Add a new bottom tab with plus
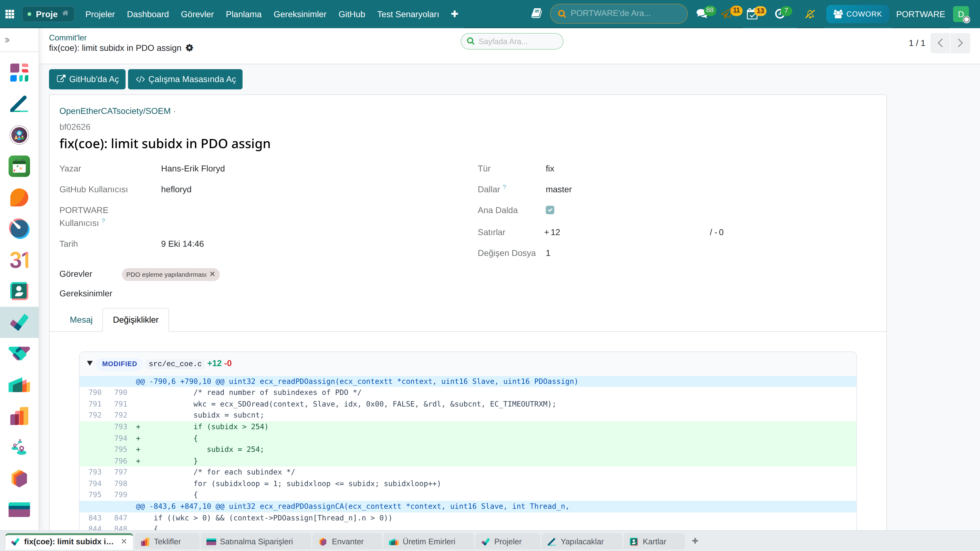This screenshot has width=980, height=551. pos(695,541)
